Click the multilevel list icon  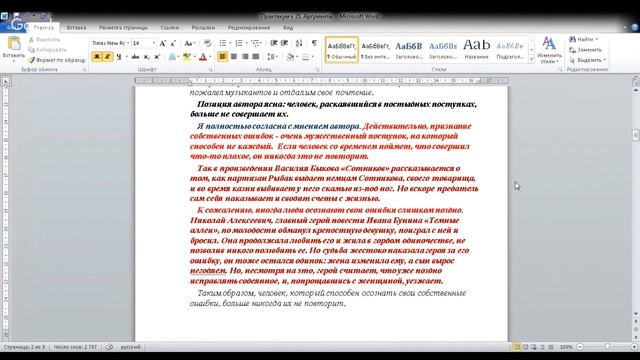256,43
